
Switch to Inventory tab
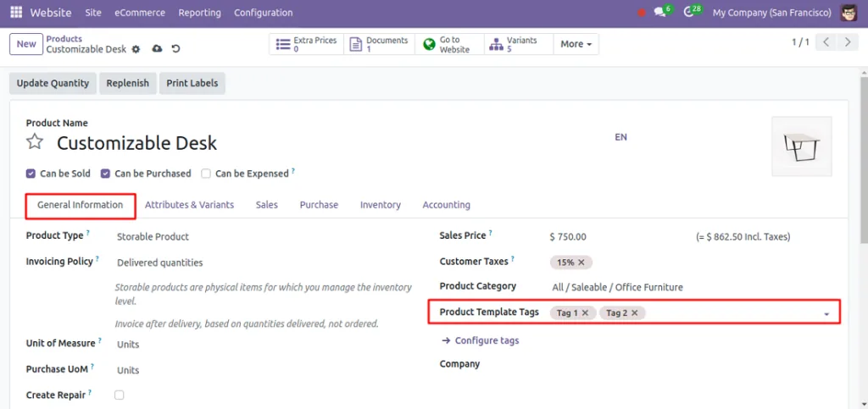[381, 205]
